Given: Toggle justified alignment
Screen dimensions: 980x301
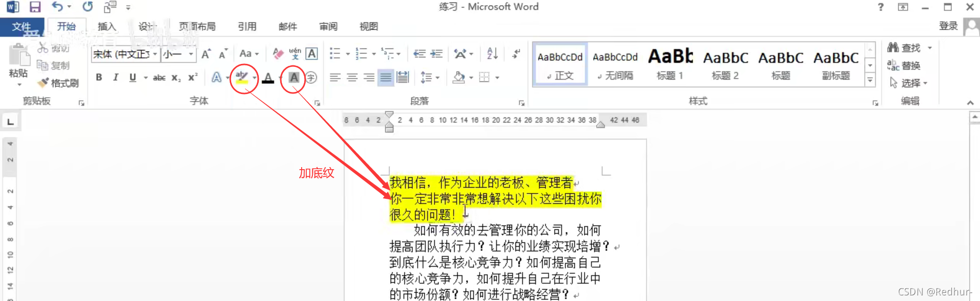Looking at the screenshot, I should [x=386, y=77].
